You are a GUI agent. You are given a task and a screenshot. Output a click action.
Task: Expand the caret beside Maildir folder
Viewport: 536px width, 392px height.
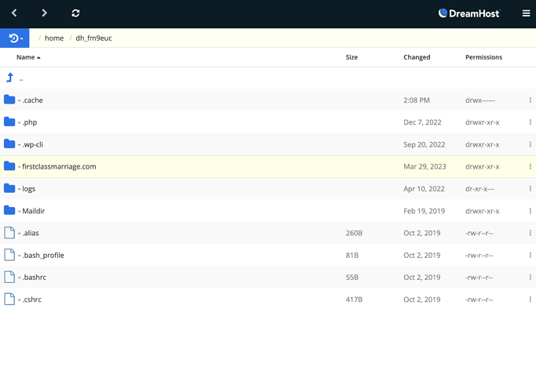20,212
